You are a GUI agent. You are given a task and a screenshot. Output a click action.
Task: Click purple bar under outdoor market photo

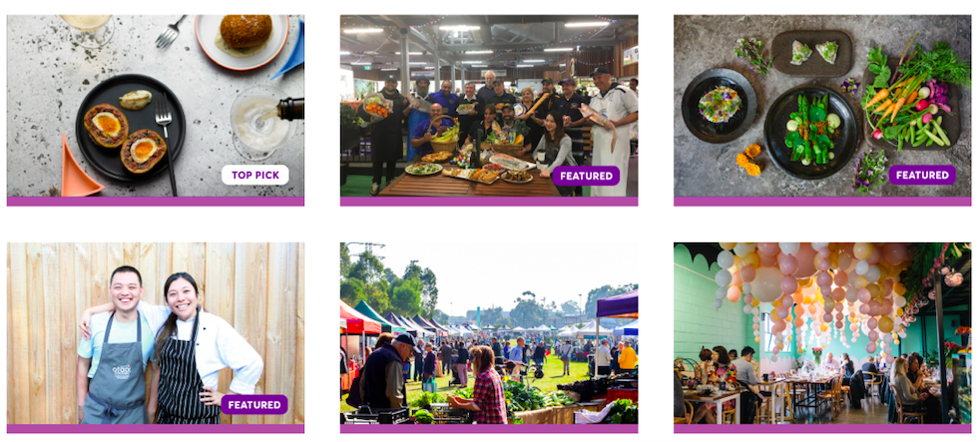point(489,429)
